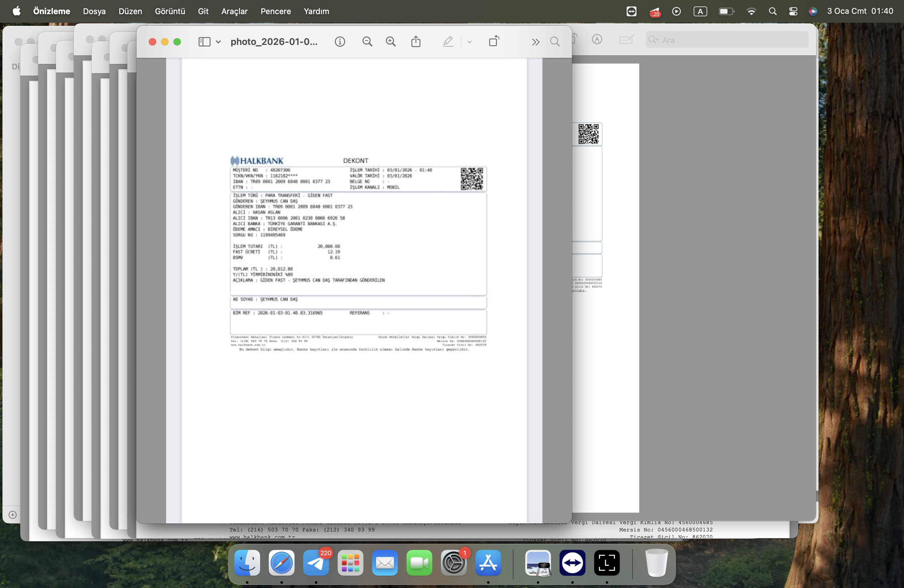The height and width of the screenshot is (588, 904).
Task: Click the DEKONT heading on the receipt
Action: [x=355, y=161]
